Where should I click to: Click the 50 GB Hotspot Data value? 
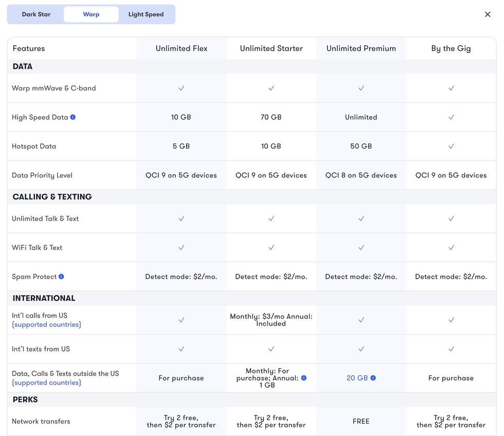click(361, 146)
